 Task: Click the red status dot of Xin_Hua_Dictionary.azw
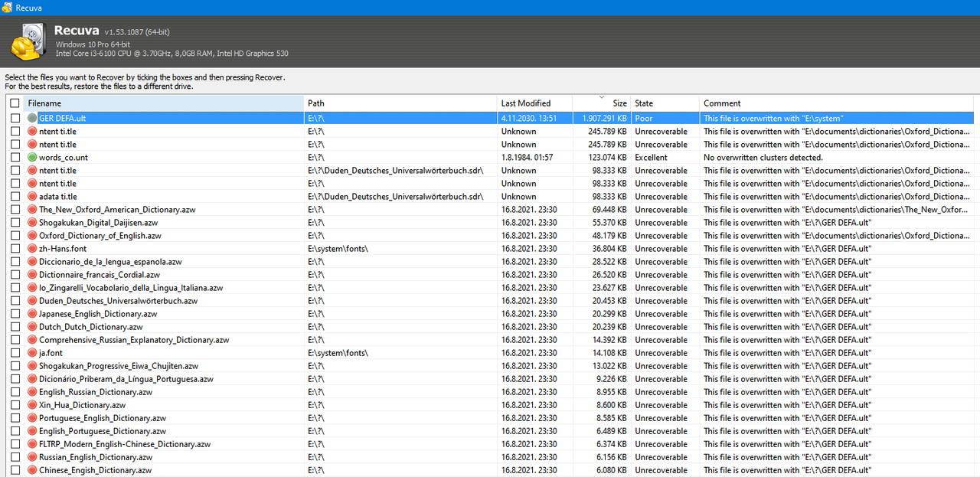tap(32, 405)
